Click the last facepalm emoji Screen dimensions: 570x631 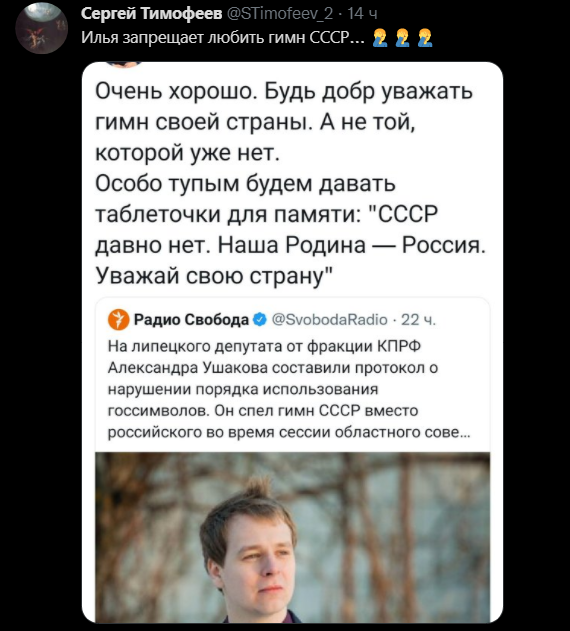(x=425, y=38)
